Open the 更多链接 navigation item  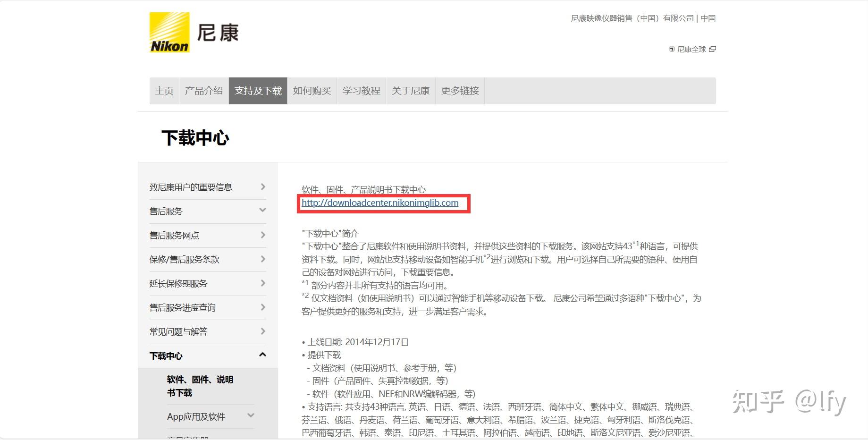(x=459, y=90)
